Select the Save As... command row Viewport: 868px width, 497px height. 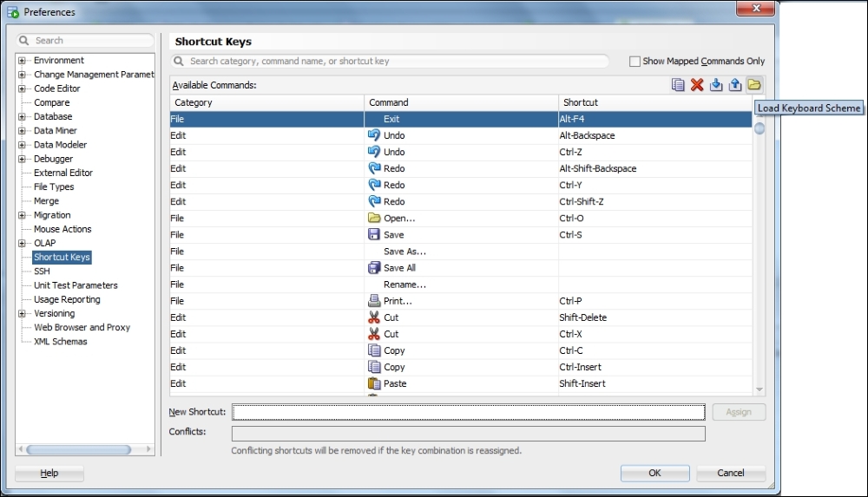tap(461, 252)
